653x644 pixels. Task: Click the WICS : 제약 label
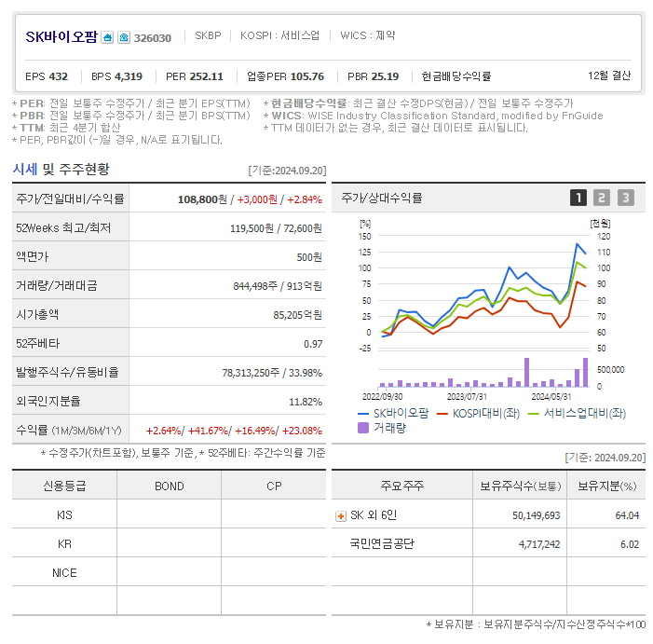tap(368, 35)
